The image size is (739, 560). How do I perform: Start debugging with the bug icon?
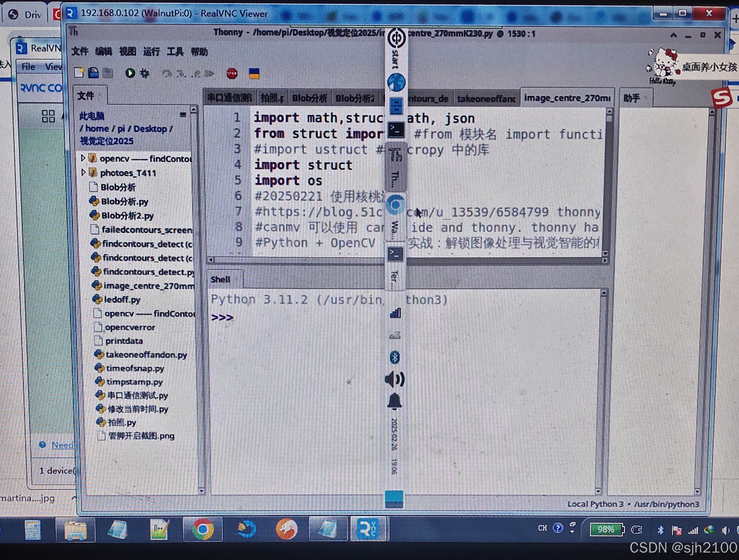[x=145, y=73]
